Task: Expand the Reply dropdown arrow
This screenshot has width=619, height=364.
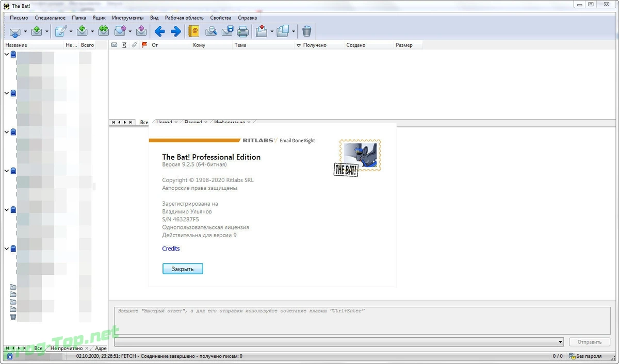Action: pos(92,31)
